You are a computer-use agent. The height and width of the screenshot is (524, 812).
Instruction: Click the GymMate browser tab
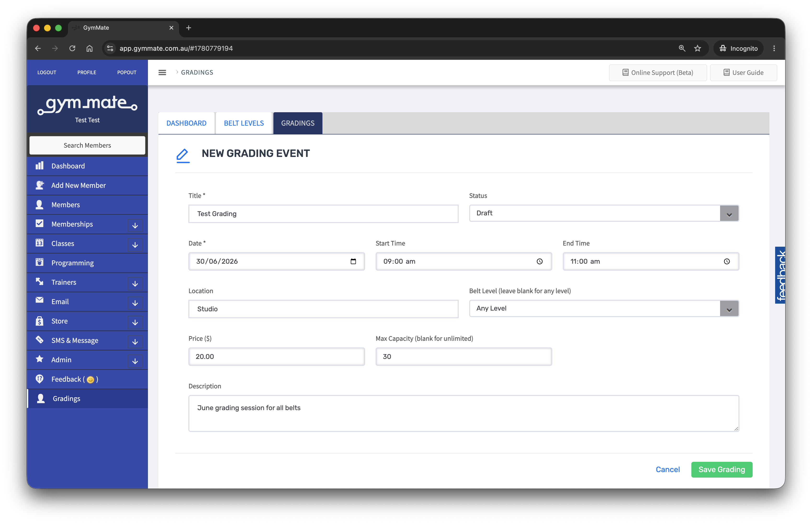pyautogui.click(x=123, y=28)
